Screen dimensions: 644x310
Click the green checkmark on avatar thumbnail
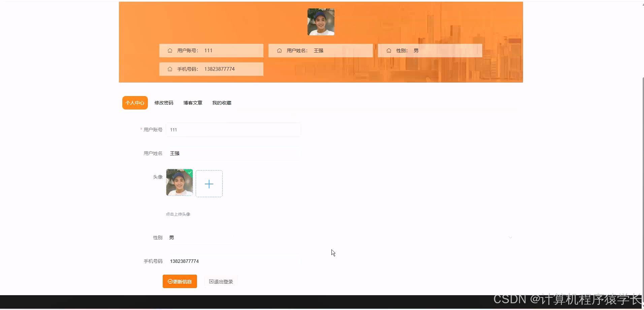tap(190, 172)
